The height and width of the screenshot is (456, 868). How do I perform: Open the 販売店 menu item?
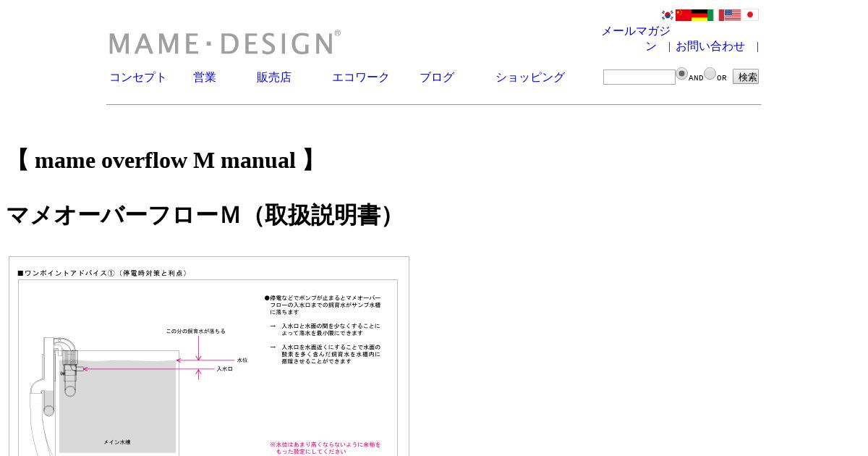273,77
